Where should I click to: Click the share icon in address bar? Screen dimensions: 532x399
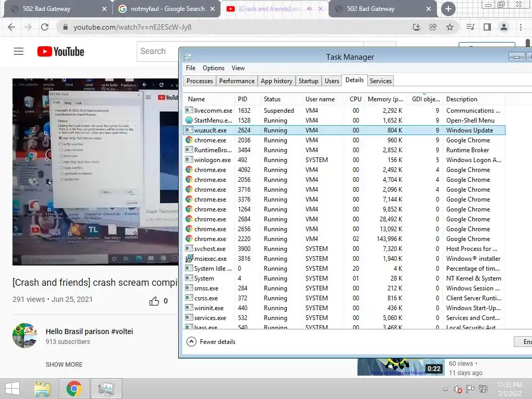click(433, 27)
